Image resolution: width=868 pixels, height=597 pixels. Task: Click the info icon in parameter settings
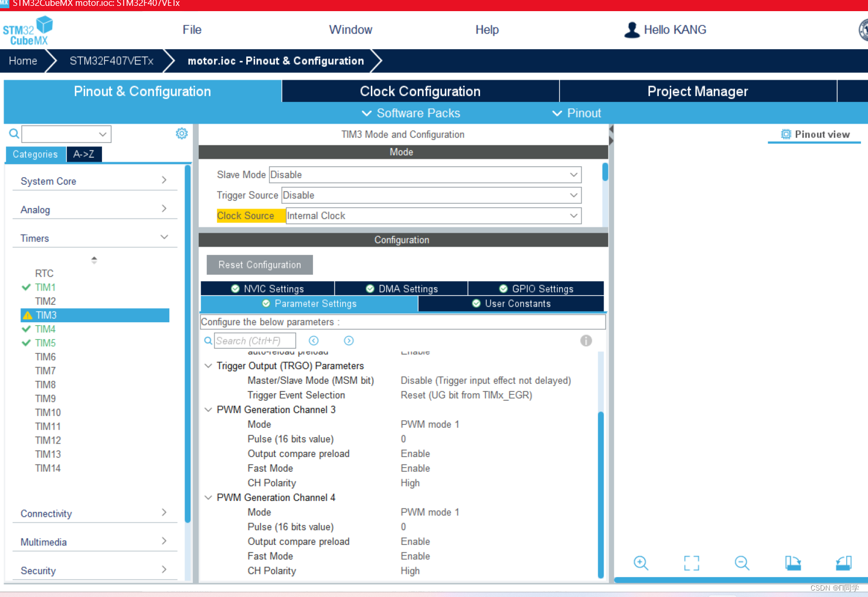[x=586, y=340]
